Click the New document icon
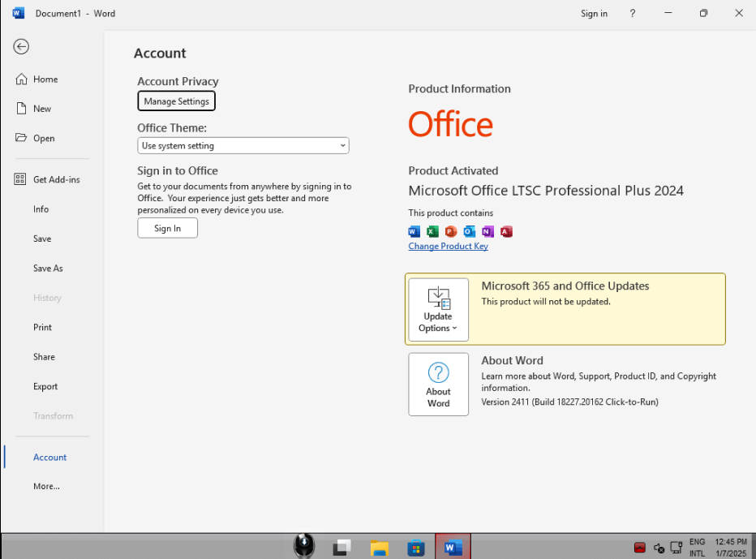Image resolution: width=756 pixels, height=559 pixels. coord(21,109)
